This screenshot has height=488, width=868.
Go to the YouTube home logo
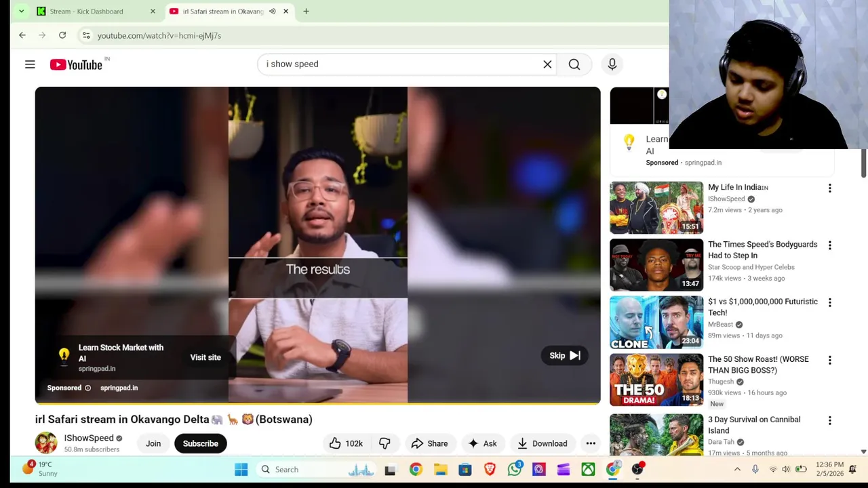pos(76,64)
